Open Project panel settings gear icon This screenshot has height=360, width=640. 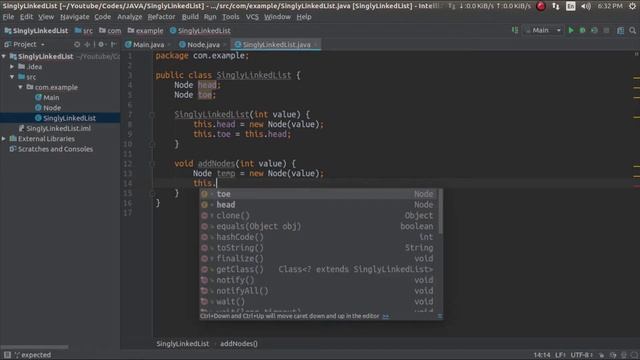(x=101, y=44)
